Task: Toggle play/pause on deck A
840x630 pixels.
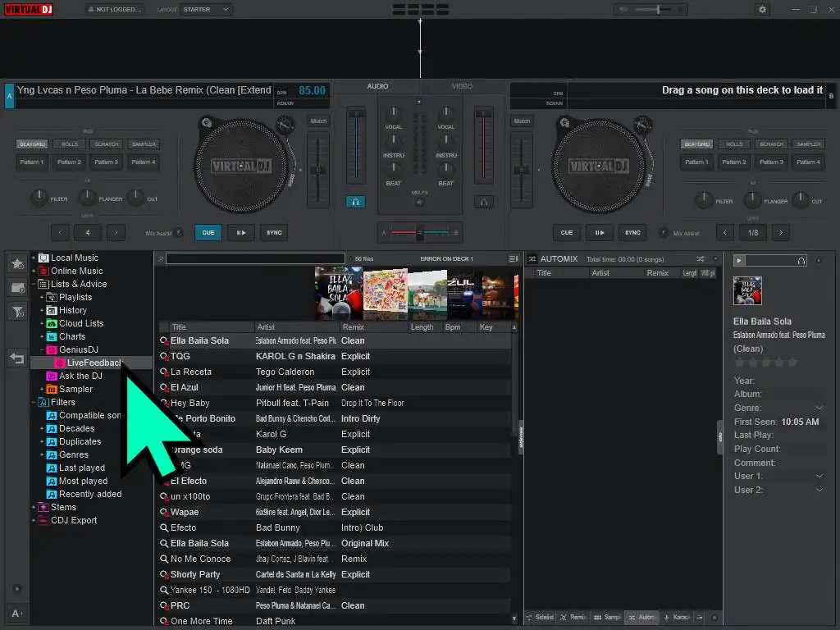Action: point(240,232)
